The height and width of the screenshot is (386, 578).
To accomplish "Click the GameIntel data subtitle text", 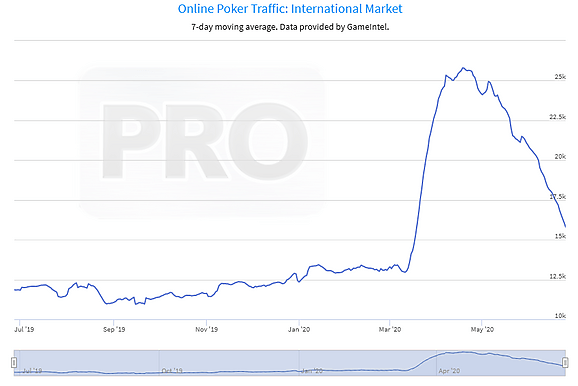I will (x=290, y=27).
